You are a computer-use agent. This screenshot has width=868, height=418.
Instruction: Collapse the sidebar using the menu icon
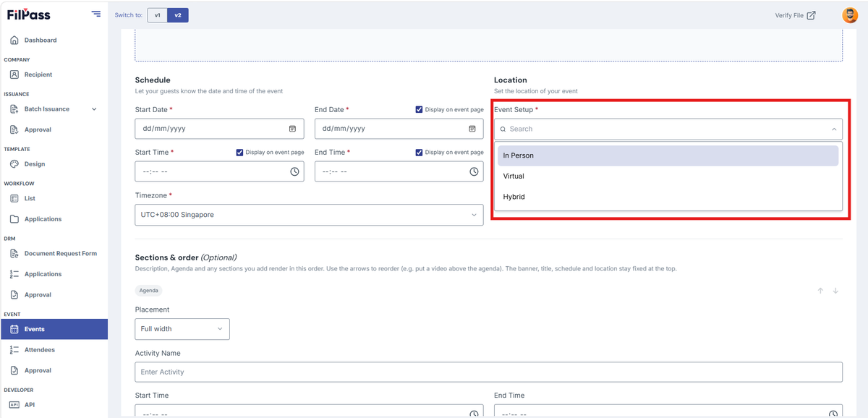(x=96, y=14)
